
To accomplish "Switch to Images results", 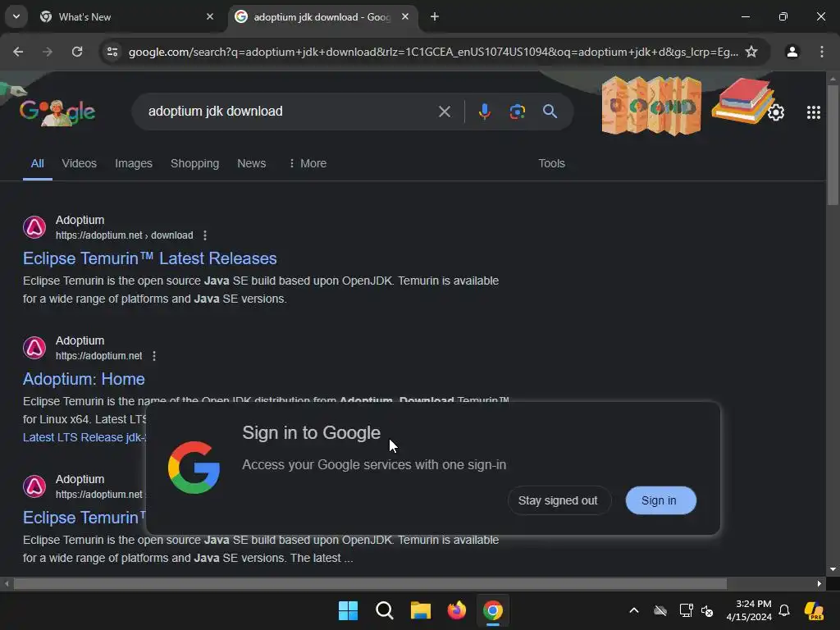I will tap(134, 163).
